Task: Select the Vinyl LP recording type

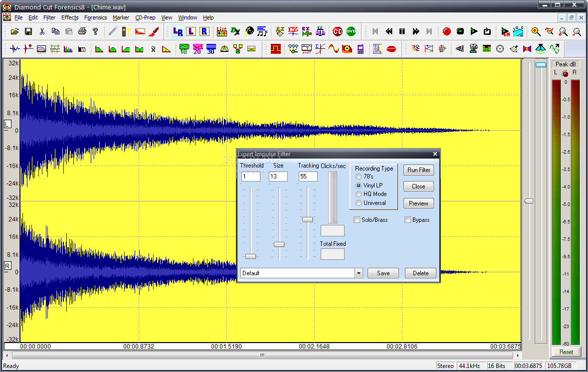Action: click(369, 185)
